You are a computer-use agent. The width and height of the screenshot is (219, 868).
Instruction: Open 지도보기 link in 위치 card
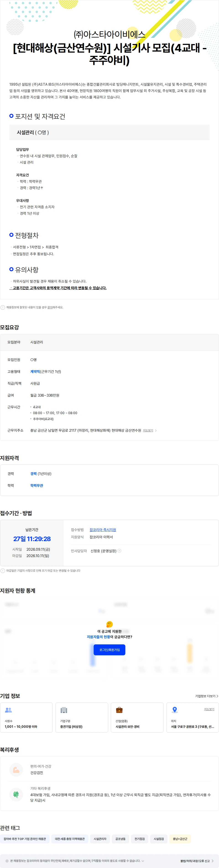[x=209, y=709]
